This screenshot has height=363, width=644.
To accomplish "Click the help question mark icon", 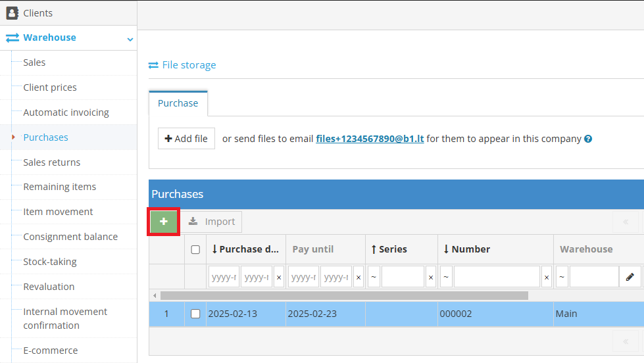I will point(588,139).
